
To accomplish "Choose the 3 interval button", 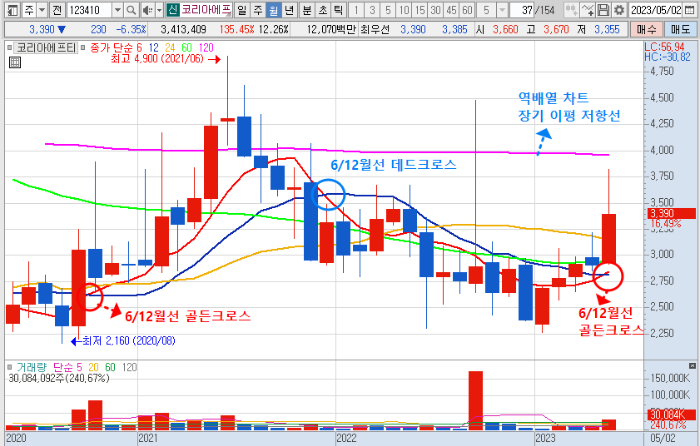I will (x=372, y=10).
